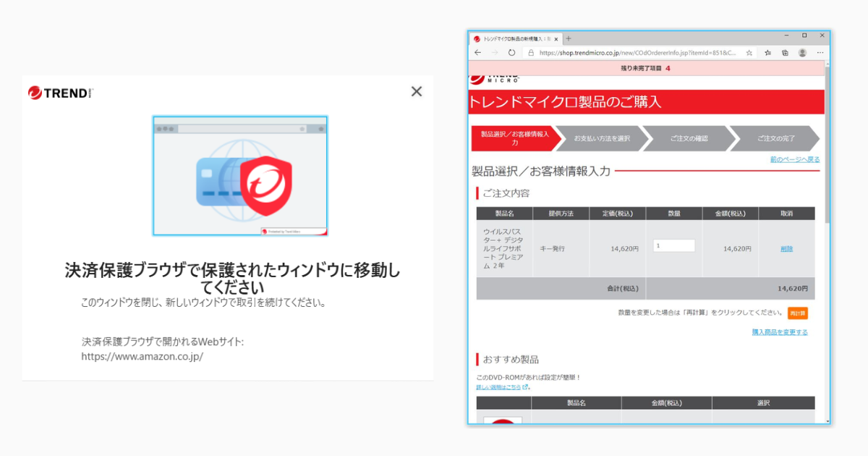Click 詳しい説明はこちら link
The height and width of the screenshot is (456, 868).
tap(503, 387)
